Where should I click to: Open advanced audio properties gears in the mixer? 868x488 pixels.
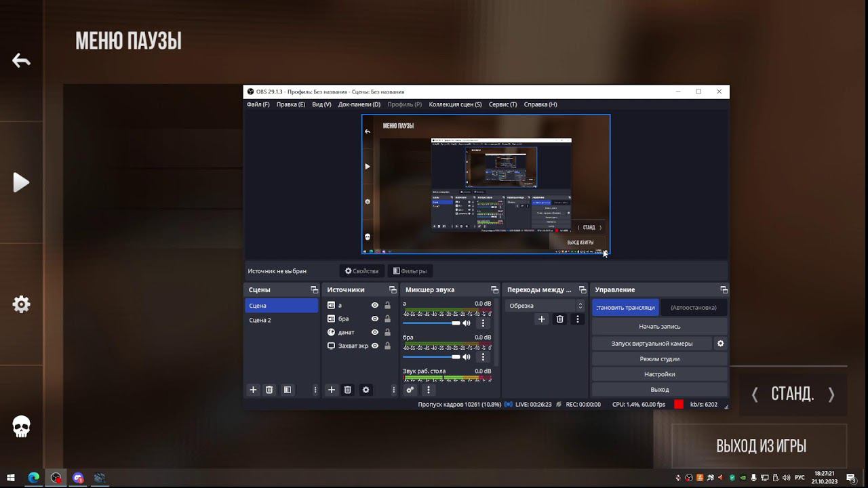coord(410,390)
